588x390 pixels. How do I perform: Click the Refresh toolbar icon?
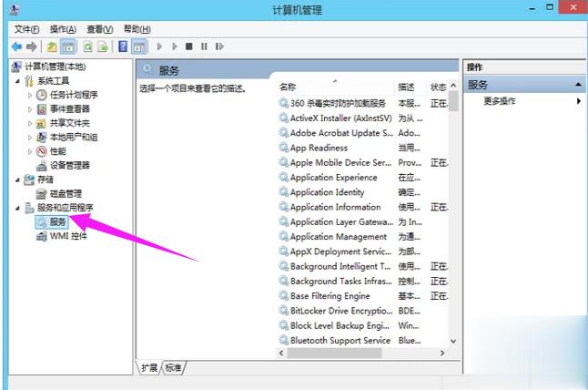tap(89, 46)
